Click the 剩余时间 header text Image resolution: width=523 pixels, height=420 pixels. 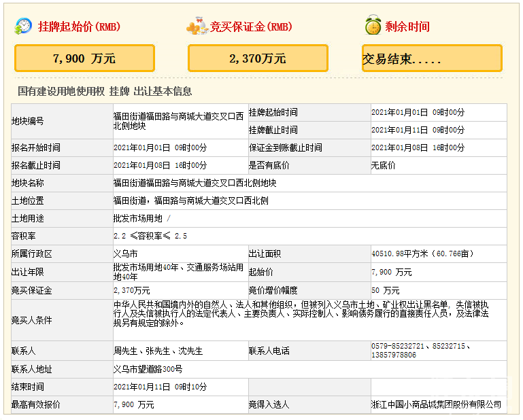point(407,27)
